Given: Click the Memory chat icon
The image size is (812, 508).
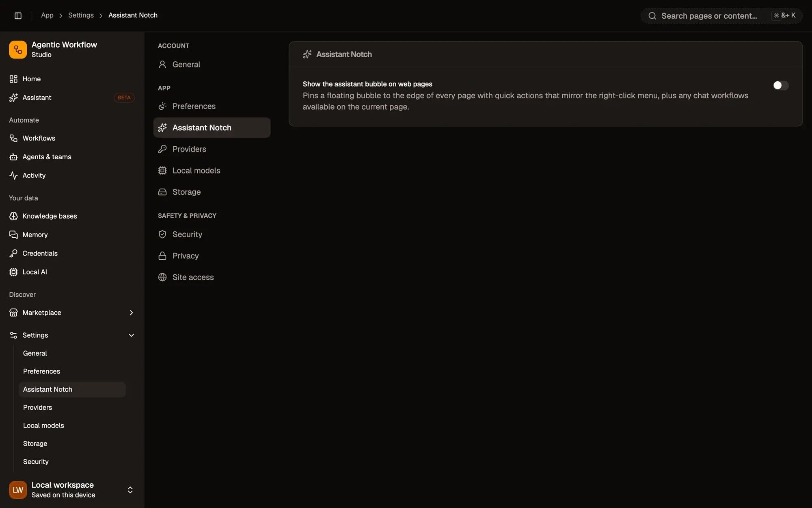Looking at the screenshot, I should 13,235.
